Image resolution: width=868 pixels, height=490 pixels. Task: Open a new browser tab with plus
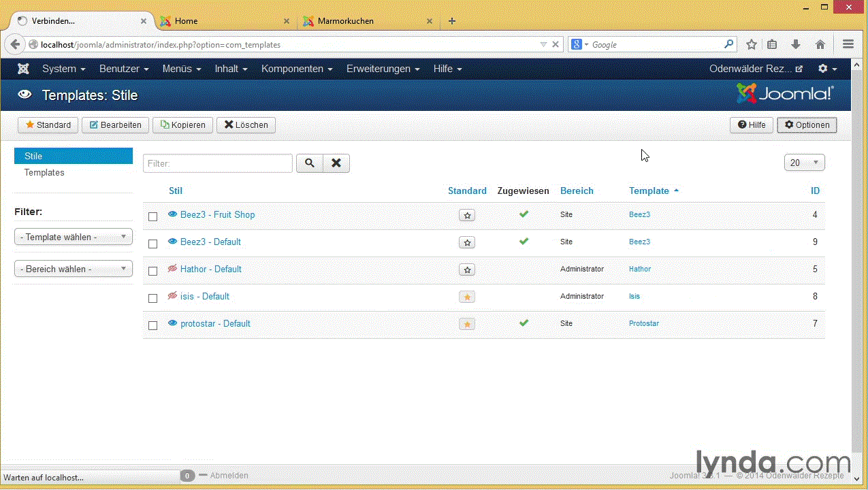coord(451,20)
